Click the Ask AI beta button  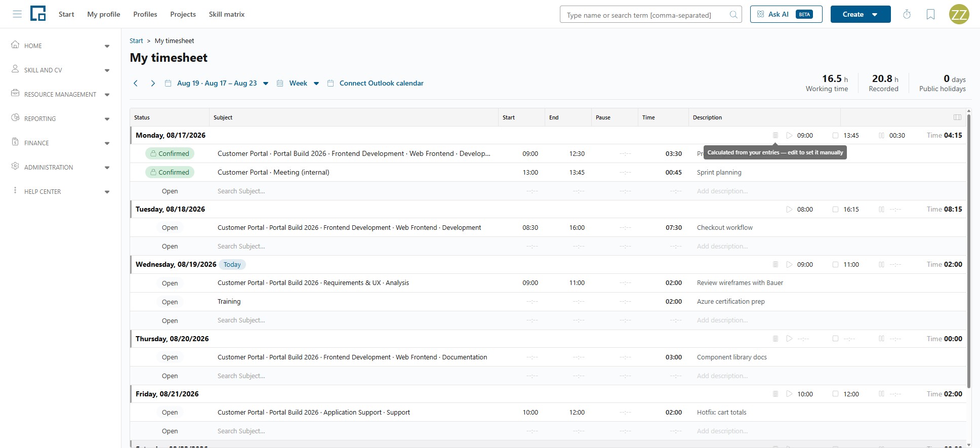tap(786, 14)
